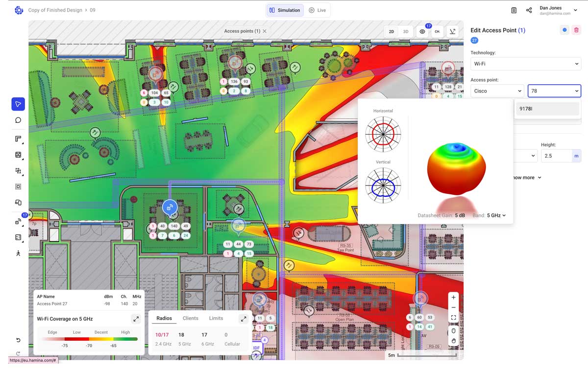
Task: Open the report document icon
Action: (514, 10)
